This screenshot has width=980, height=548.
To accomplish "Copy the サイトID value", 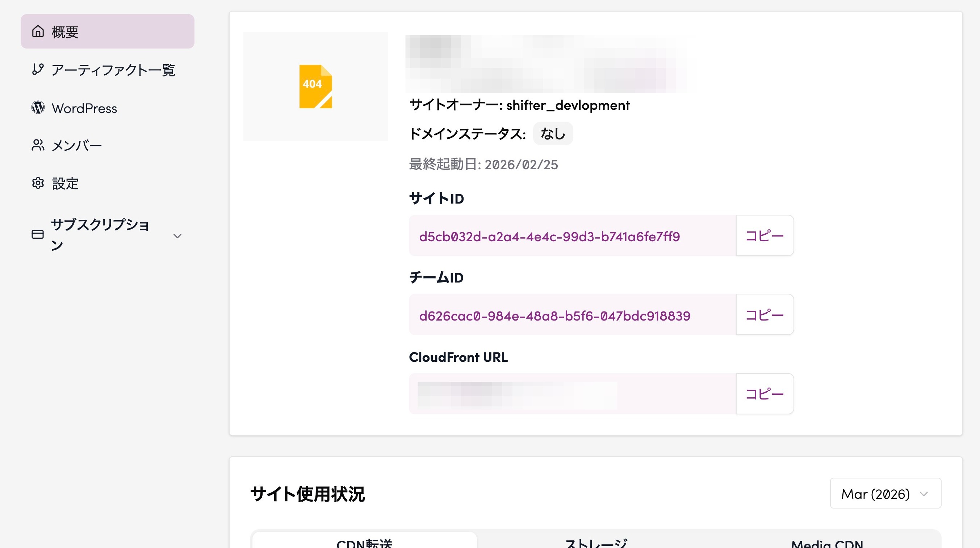I will pyautogui.click(x=764, y=236).
